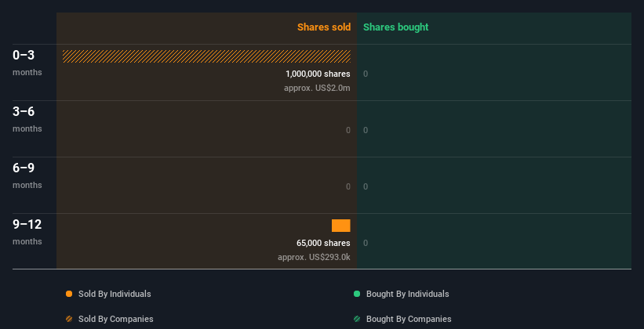Click the 6–9 months row label
The image size is (644, 329).
tap(27, 175)
